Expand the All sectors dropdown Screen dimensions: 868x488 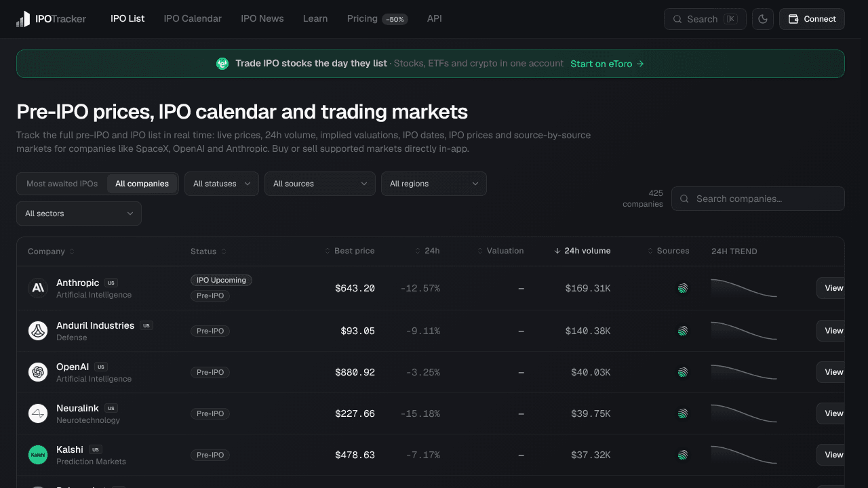[x=79, y=213]
